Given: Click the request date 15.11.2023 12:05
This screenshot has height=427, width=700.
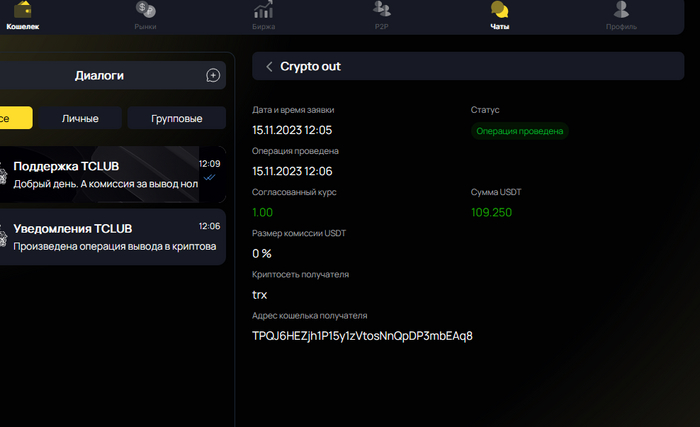Looking at the screenshot, I should [292, 130].
